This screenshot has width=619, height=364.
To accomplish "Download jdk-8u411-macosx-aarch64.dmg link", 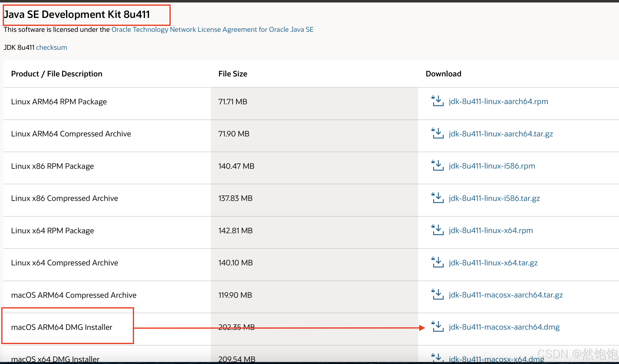I will (x=504, y=327).
